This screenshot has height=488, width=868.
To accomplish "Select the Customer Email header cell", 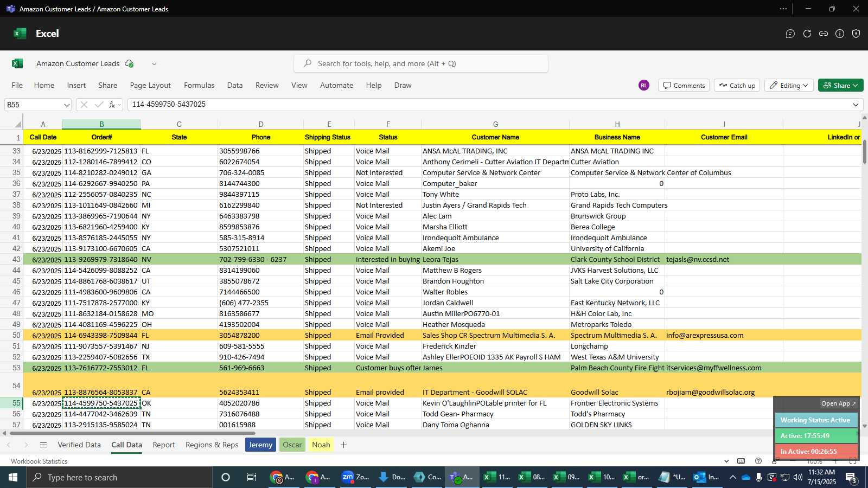I will tap(724, 137).
